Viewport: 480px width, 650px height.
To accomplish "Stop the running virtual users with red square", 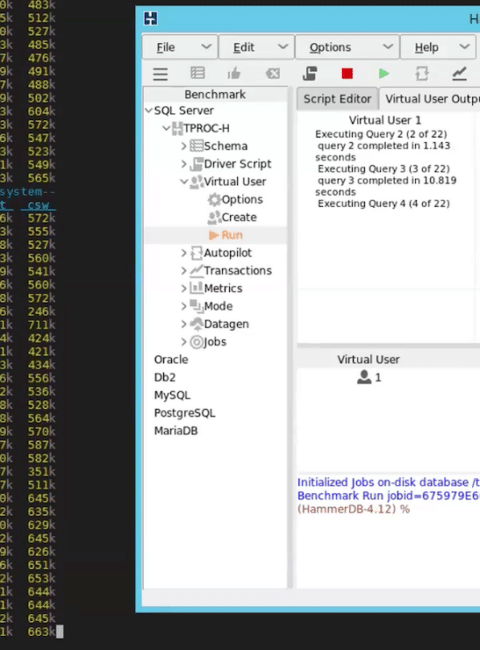I will pos(347,74).
